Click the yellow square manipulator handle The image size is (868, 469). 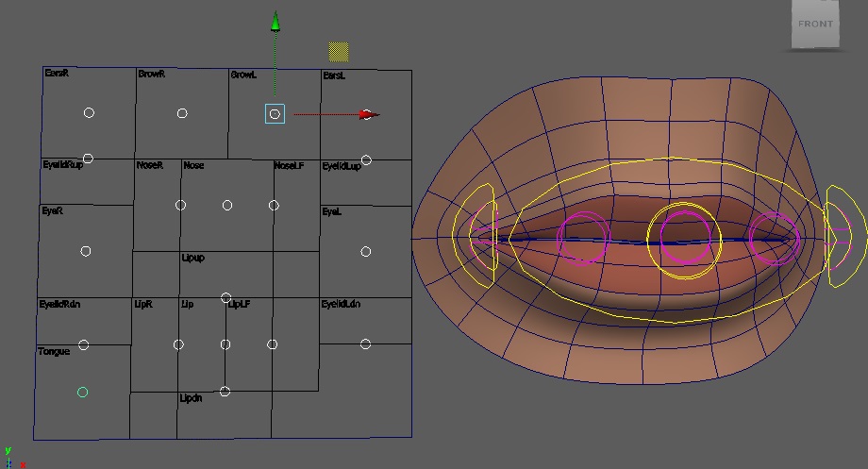pyautogui.click(x=339, y=51)
